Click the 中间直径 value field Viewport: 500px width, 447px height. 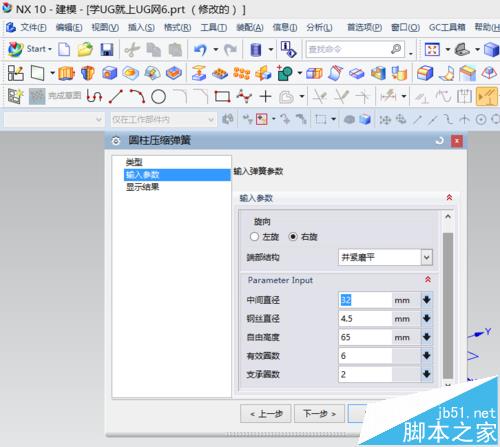365,300
